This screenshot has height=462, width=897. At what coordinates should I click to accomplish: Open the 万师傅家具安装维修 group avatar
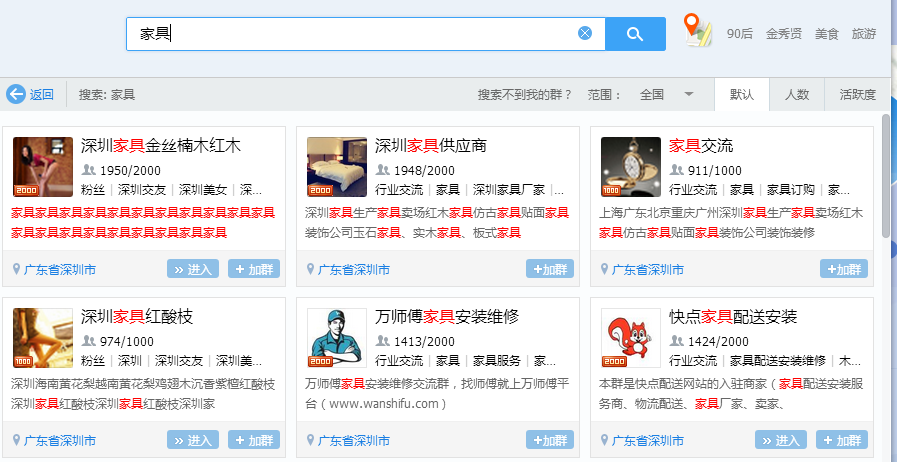pyautogui.click(x=336, y=338)
